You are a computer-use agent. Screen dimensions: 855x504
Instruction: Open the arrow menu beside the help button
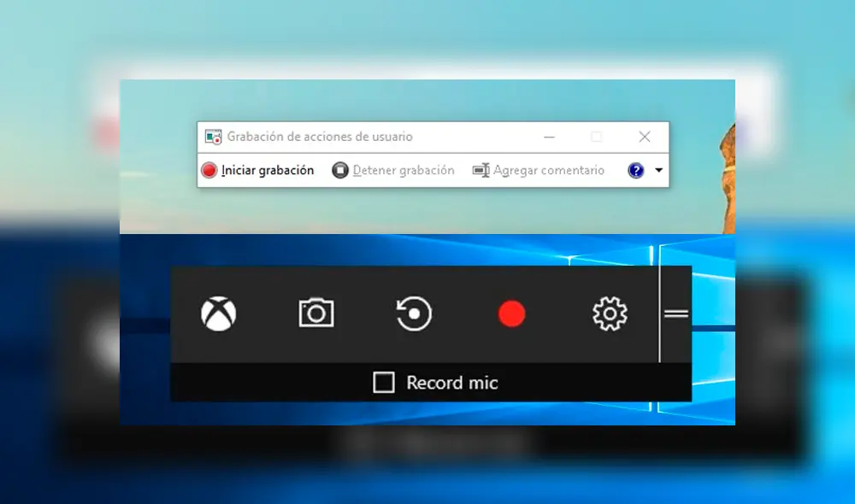click(657, 170)
